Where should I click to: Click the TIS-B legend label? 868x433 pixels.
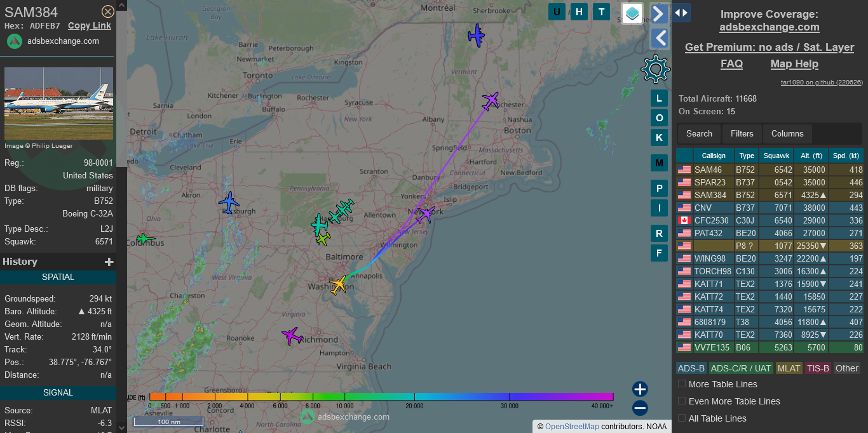(x=818, y=368)
